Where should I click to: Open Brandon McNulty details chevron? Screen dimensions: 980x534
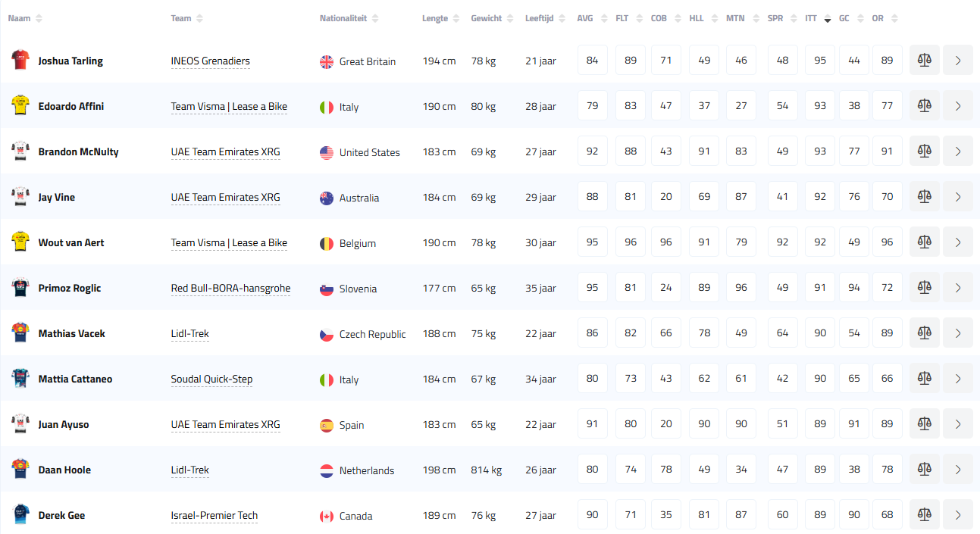pos(958,151)
